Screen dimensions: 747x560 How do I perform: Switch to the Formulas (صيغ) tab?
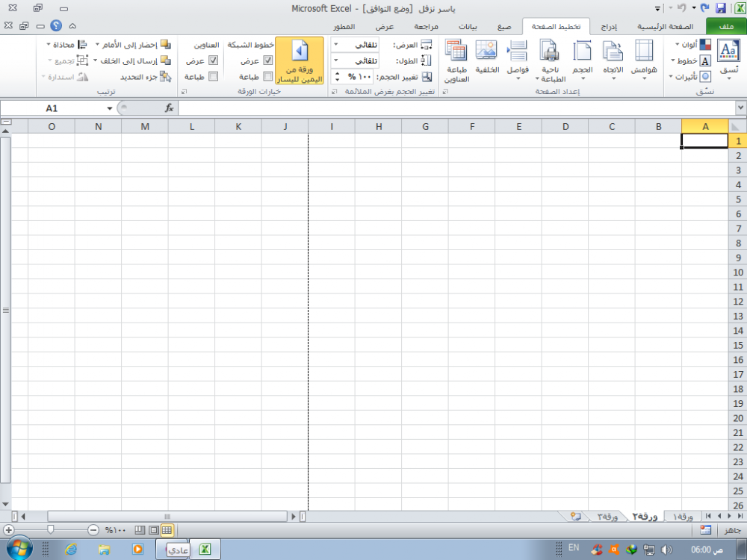click(x=504, y=27)
